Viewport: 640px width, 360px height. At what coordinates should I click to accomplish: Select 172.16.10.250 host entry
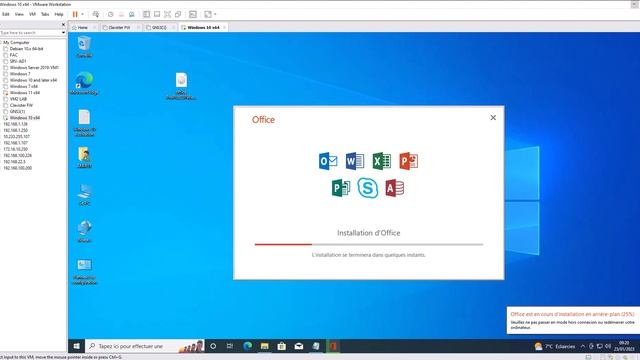point(16,149)
